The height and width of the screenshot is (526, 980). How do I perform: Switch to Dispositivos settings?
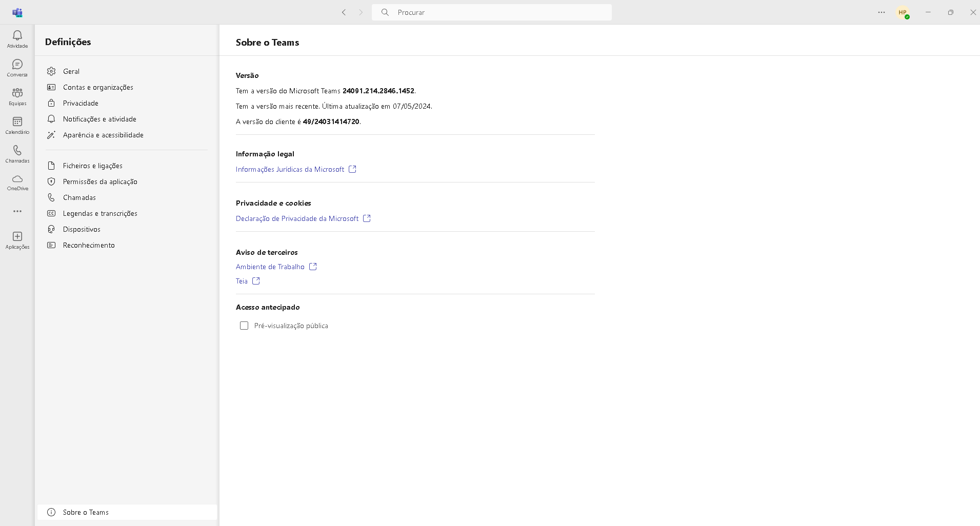82,229
